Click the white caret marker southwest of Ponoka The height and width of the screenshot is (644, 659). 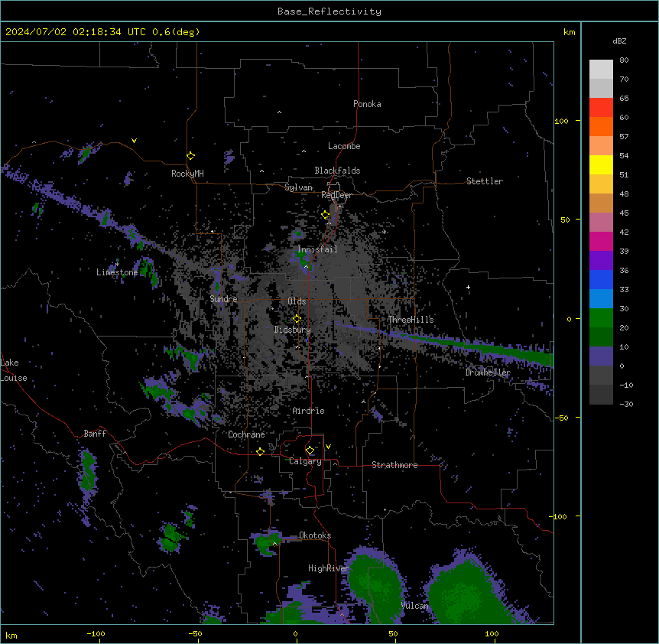tap(279, 112)
